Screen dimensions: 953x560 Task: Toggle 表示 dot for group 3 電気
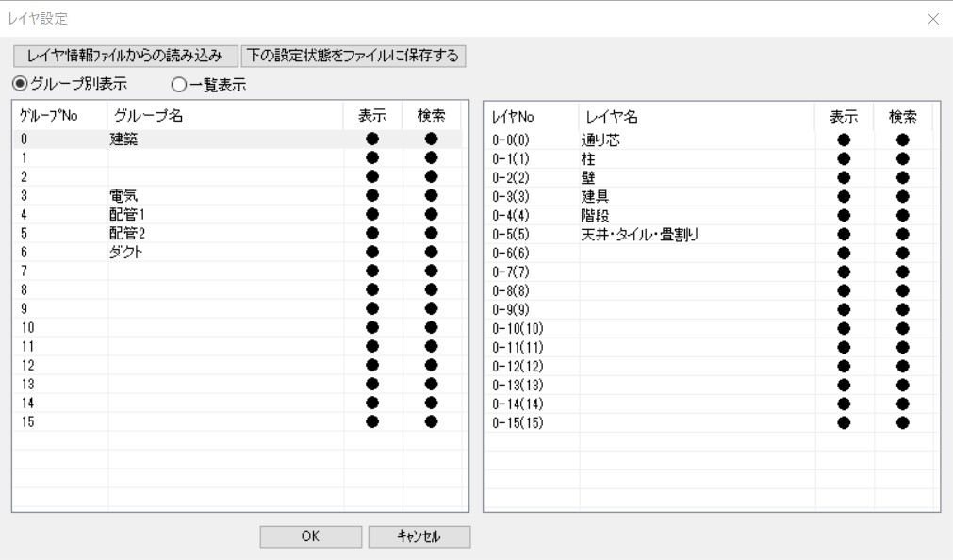372,195
